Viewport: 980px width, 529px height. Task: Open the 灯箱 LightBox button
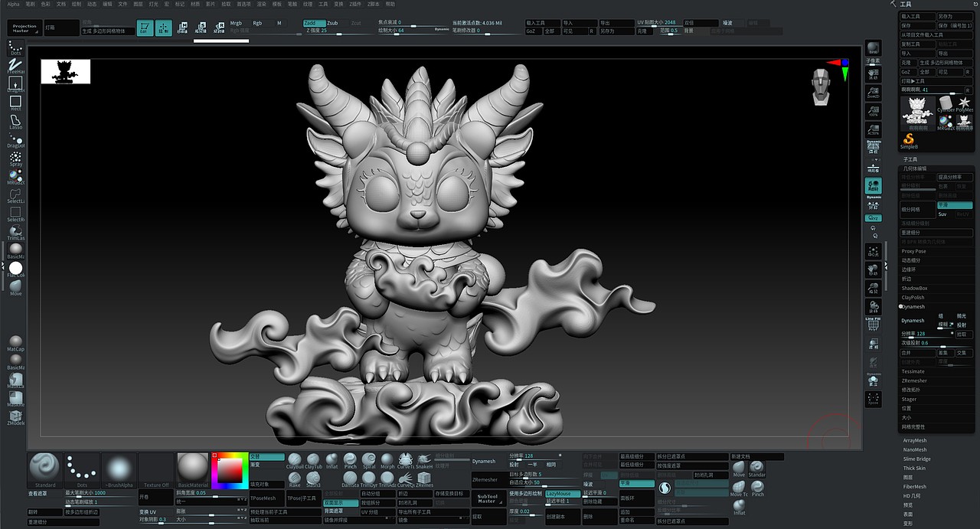pyautogui.click(x=61, y=28)
